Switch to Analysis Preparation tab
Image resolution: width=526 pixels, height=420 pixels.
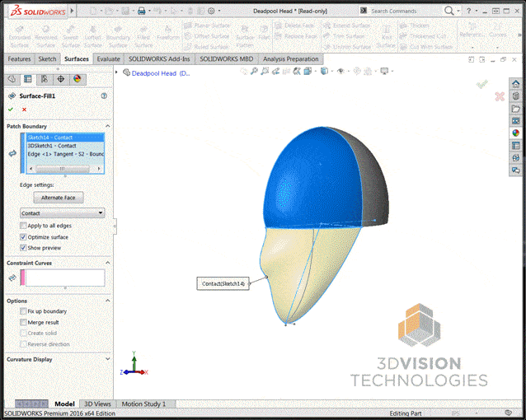pyautogui.click(x=290, y=59)
